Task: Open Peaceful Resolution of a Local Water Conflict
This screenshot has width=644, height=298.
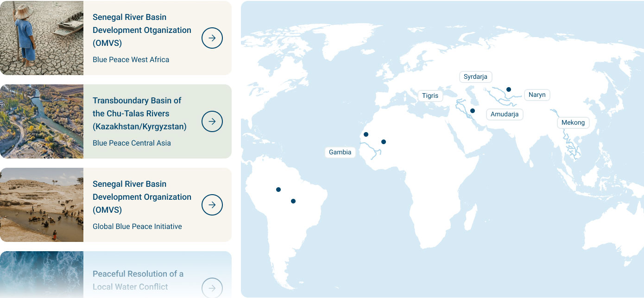Action: tap(138, 280)
